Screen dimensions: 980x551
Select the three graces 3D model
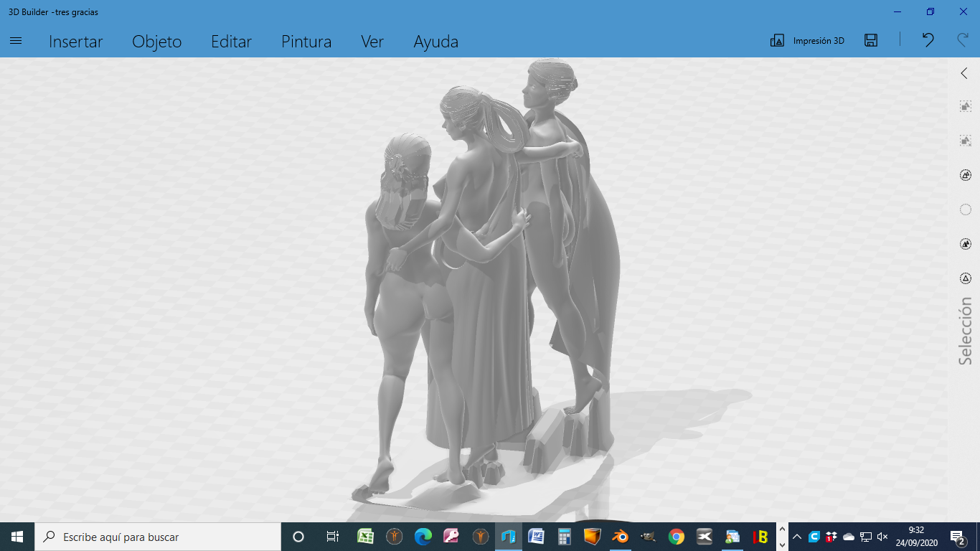coord(488,287)
